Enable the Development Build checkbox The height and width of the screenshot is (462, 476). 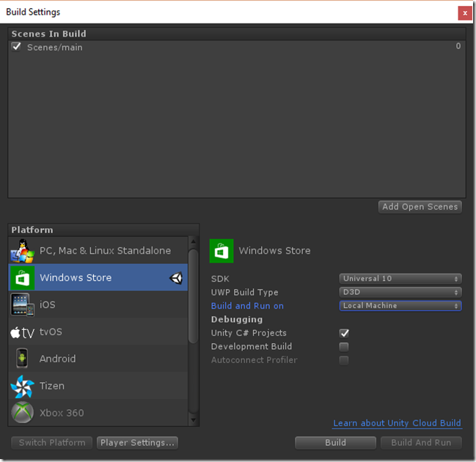pyautogui.click(x=344, y=347)
